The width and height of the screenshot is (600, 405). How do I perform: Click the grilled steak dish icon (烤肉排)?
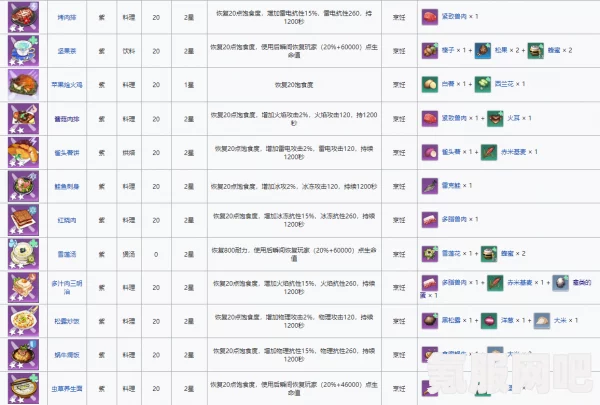(23, 17)
